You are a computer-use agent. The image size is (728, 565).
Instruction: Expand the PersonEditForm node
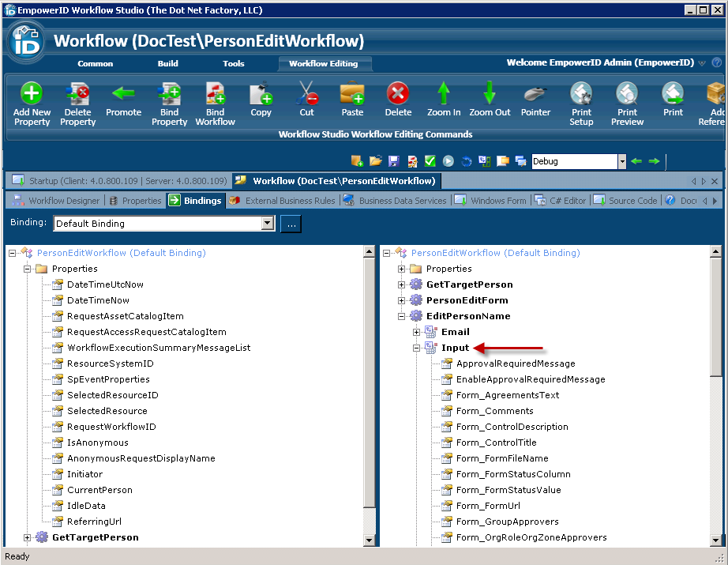[402, 300]
